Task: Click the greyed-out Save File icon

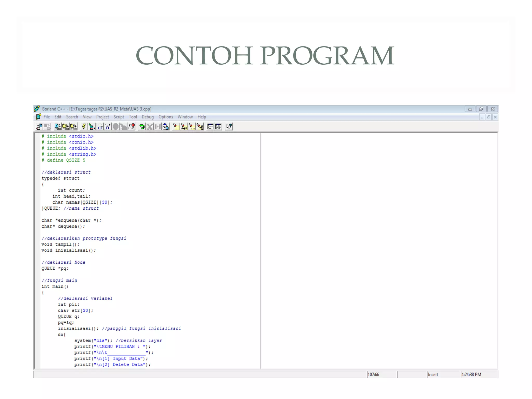Action: [47, 127]
